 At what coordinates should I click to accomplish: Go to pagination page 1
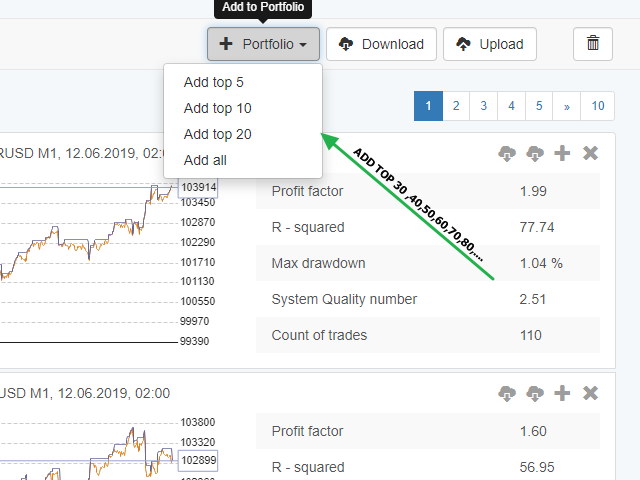428,106
